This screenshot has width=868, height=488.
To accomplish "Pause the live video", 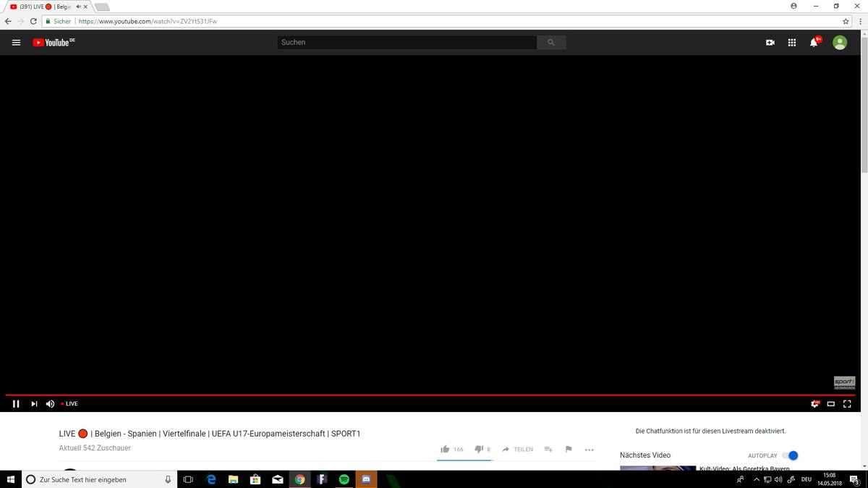I will tap(16, 403).
